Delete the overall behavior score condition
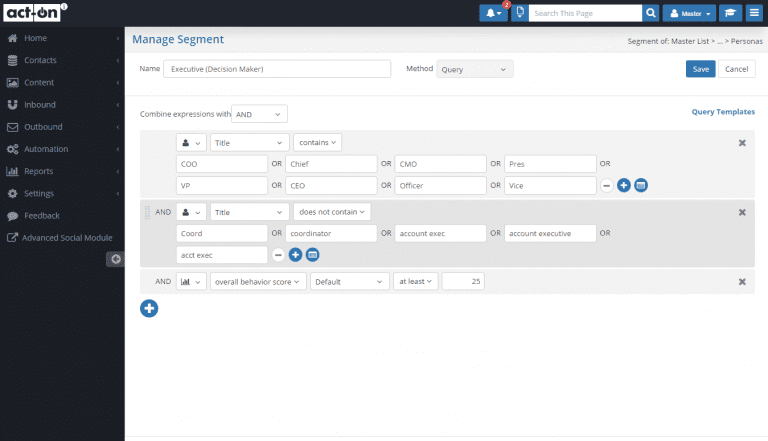Image resolution: width=768 pixels, height=441 pixels. point(742,282)
